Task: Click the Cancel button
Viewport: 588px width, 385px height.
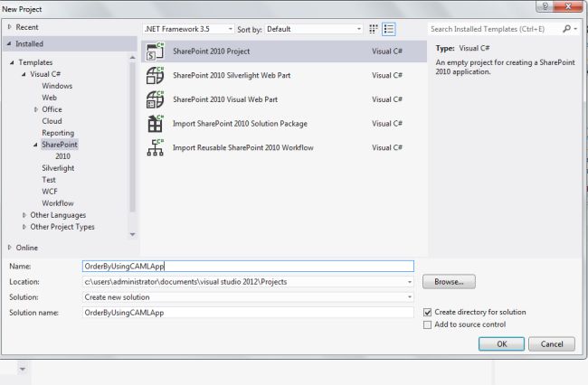Action: click(552, 343)
